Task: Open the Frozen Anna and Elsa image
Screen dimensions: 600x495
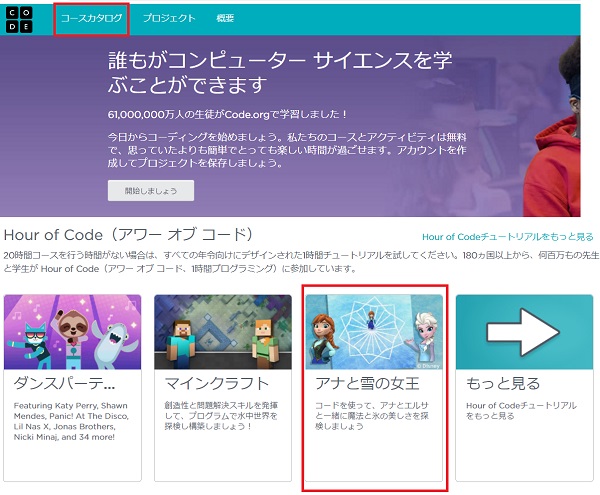Action: click(x=374, y=332)
